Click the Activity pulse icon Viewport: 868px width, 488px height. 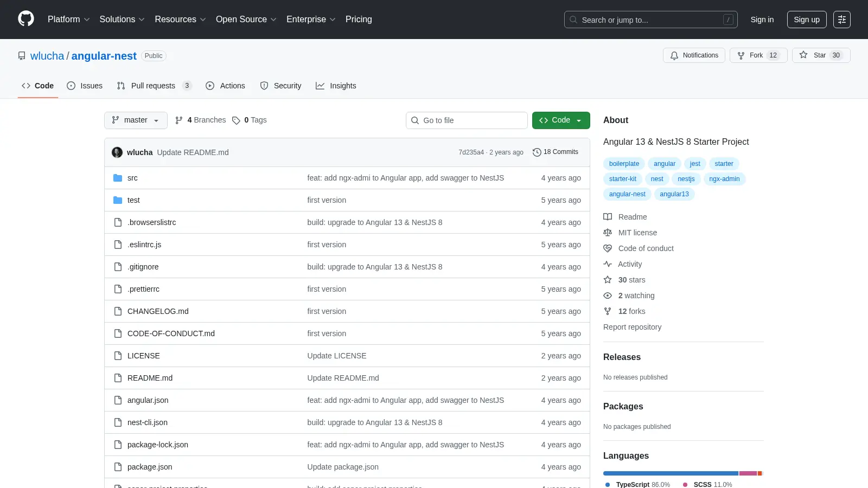click(x=608, y=264)
